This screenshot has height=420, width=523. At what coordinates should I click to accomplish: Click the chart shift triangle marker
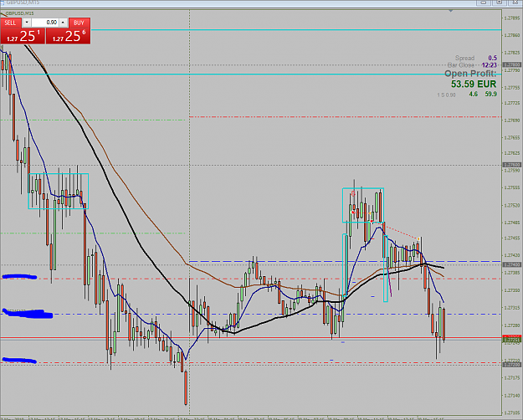pyautogui.click(x=451, y=11)
